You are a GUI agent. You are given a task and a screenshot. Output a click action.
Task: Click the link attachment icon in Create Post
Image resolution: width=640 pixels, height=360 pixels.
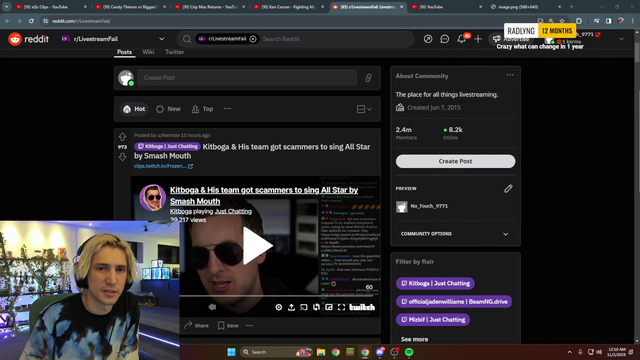pos(368,78)
